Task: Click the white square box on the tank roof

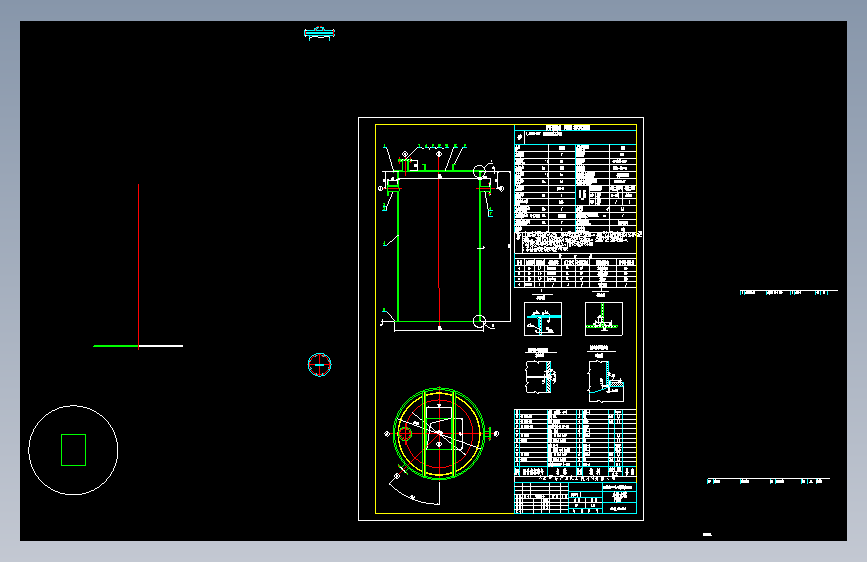Action: pyautogui.click(x=412, y=165)
